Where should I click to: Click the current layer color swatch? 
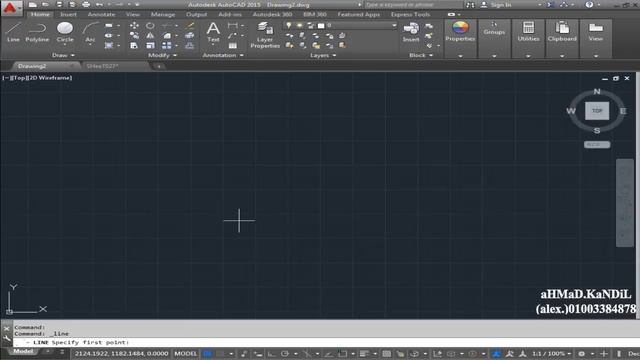(x=321, y=25)
